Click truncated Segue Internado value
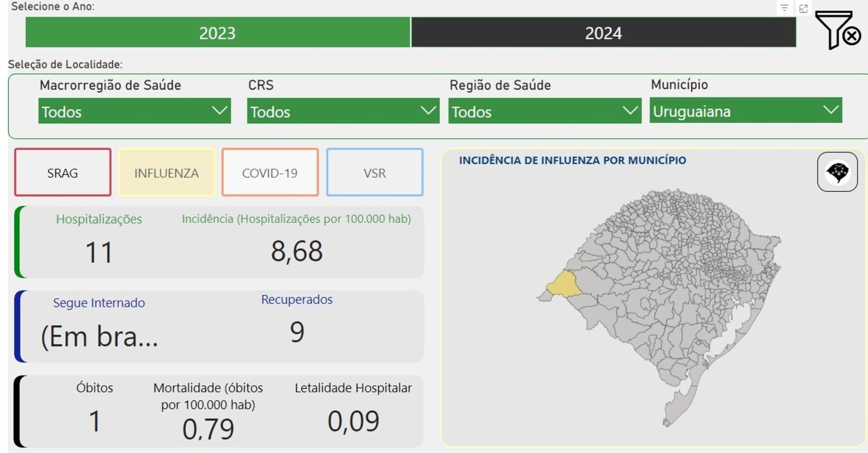Image resolution: width=868 pixels, height=453 pixels. coord(99,336)
